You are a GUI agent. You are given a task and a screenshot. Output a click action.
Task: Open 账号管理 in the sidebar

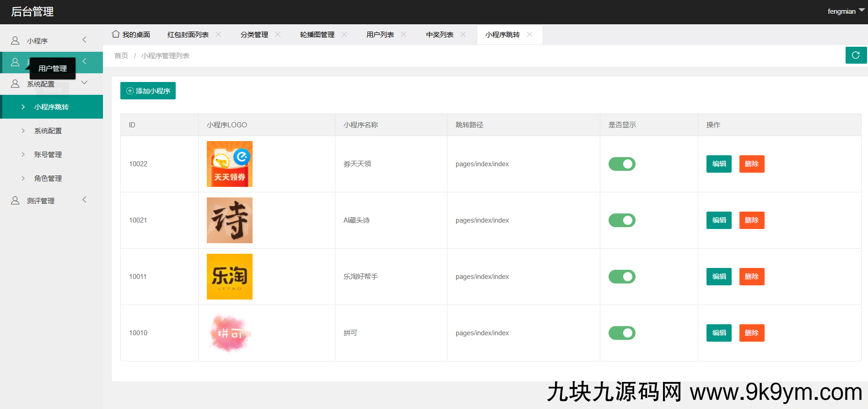[x=48, y=155]
